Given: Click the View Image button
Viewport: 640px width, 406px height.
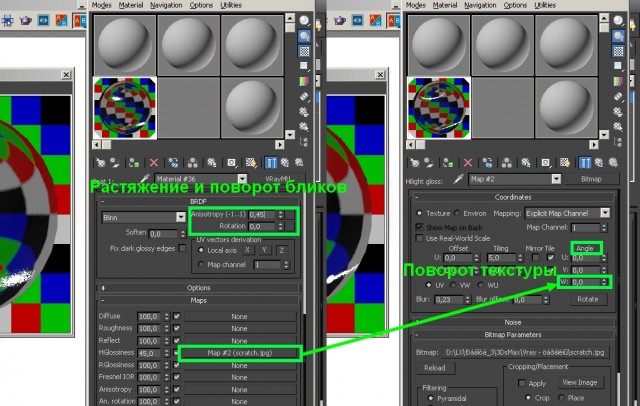Looking at the screenshot, I should click(580, 382).
